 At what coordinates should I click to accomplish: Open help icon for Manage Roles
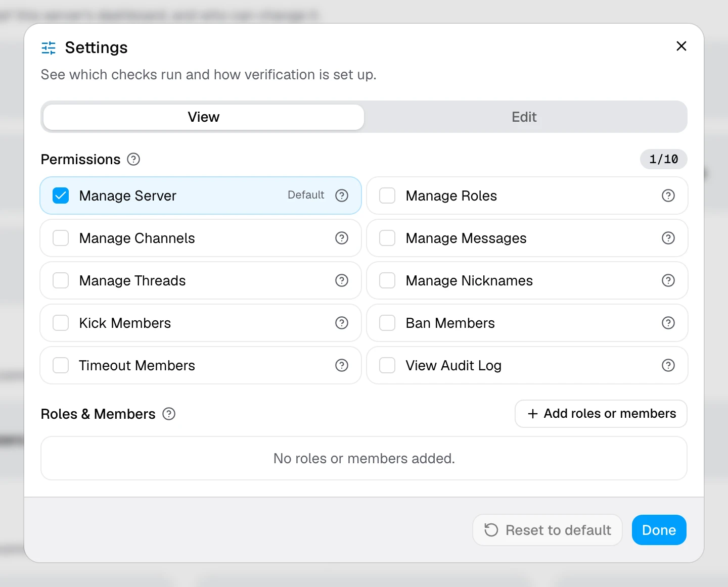pos(668,195)
